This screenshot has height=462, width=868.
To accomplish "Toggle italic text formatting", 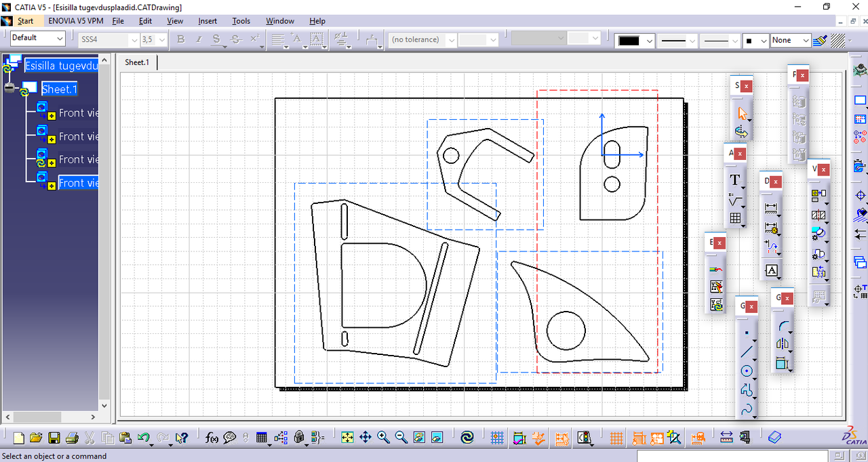I will [x=199, y=40].
